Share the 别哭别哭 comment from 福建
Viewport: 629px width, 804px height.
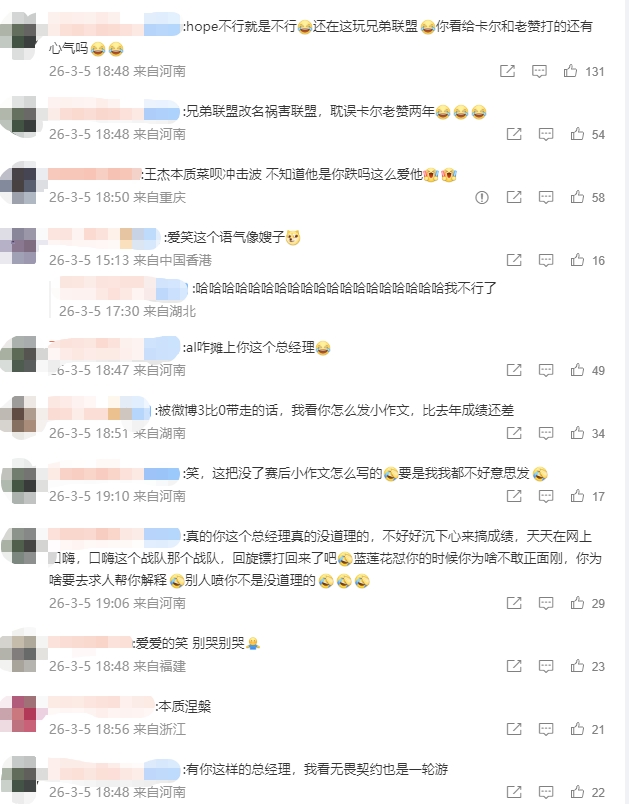tap(514, 666)
